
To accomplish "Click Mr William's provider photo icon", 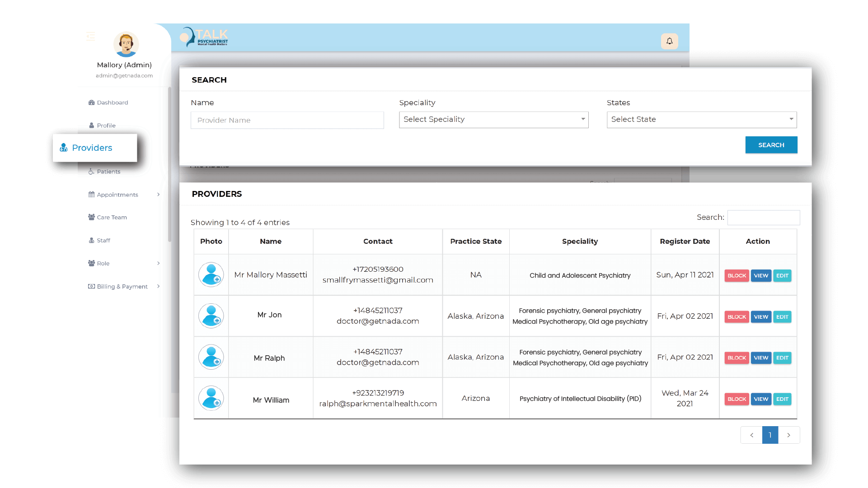I will tap(211, 398).
